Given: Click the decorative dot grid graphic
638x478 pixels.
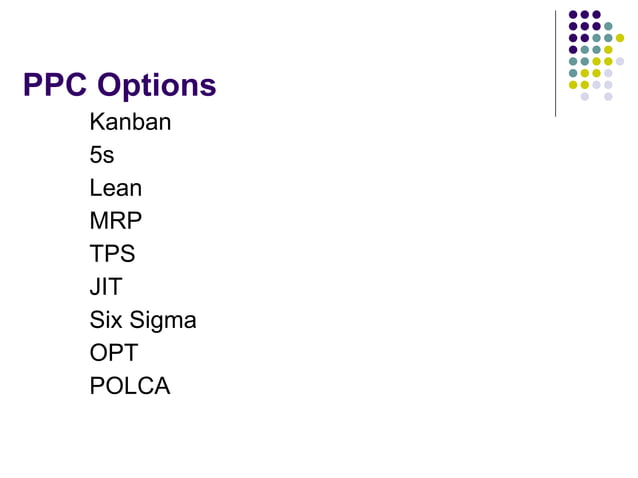Looking at the screenshot, I should [x=596, y=55].
